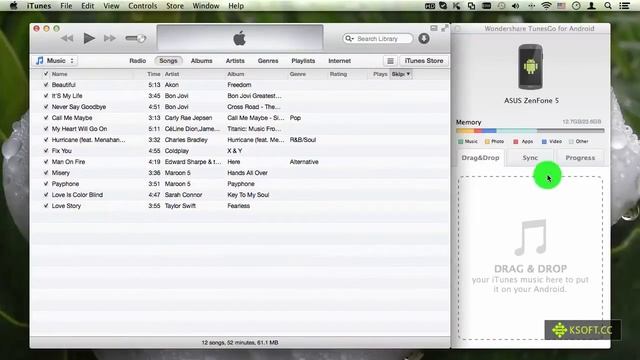Toggle the Love Story checkbox
Screen dimensions: 640x360
click(46, 206)
